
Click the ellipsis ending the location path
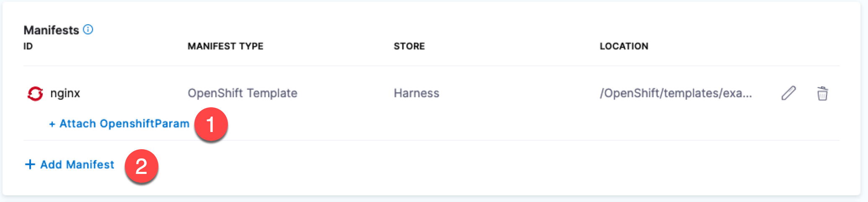pyautogui.click(x=747, y=95)
